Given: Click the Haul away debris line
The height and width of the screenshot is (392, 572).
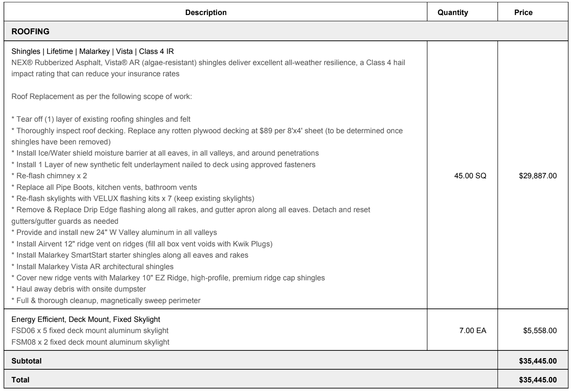Looking at the screenshot, I should (x=79, y=289).
